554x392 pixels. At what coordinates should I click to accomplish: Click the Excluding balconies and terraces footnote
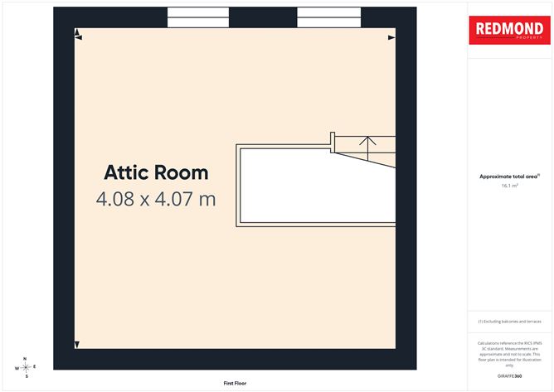(x=509, y=322)
